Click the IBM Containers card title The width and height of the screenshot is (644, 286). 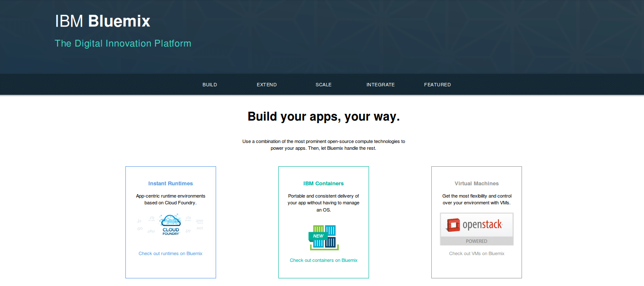[x=324, y=184]
